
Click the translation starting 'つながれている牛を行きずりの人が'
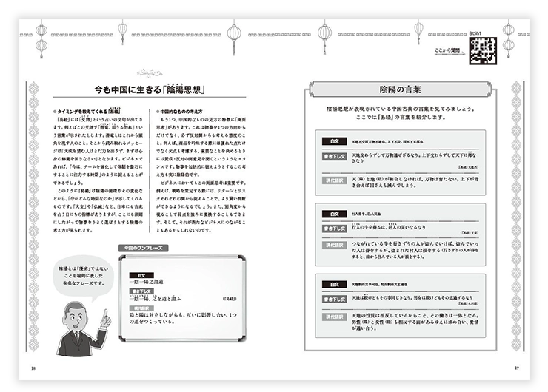pos(415,250)
